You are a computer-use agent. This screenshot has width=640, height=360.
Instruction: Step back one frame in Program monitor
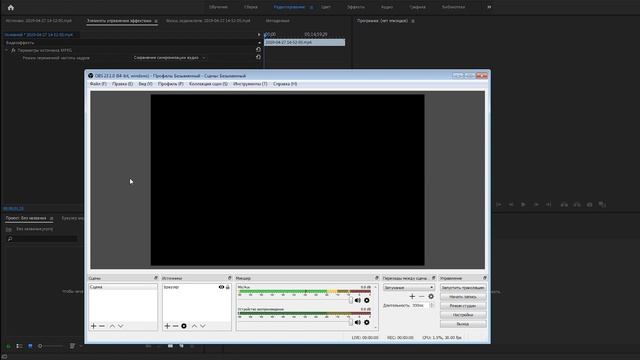point(511,204)
